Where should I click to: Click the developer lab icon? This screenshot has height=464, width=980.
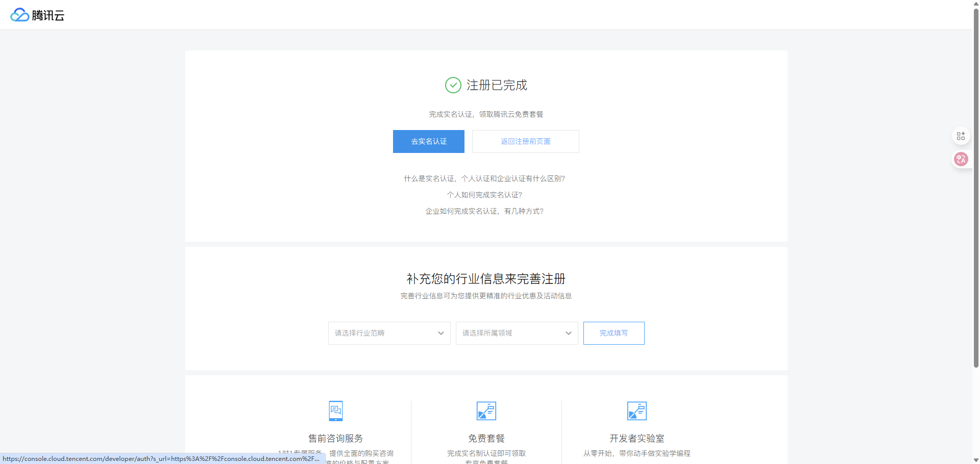(636, 411)
